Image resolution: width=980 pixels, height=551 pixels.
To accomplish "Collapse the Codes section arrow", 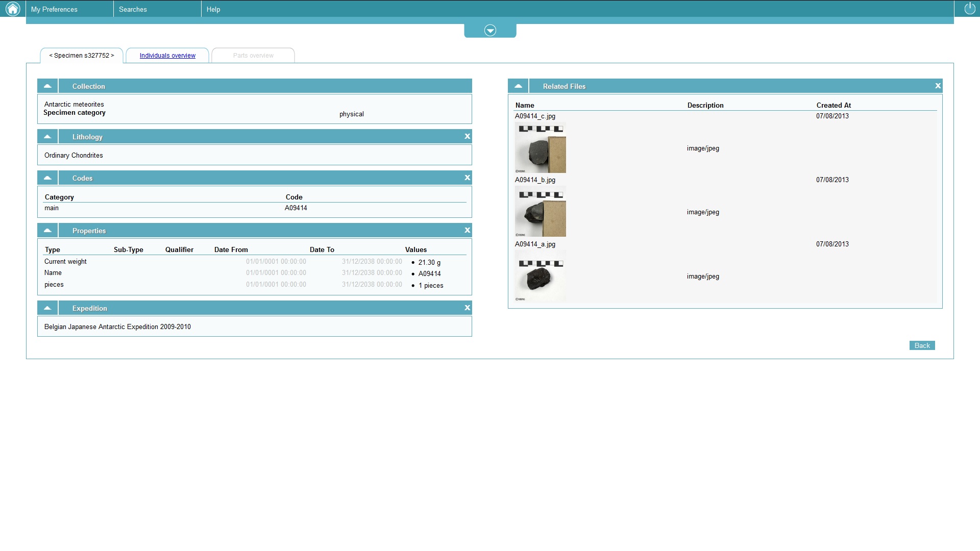I will [47, 178].
